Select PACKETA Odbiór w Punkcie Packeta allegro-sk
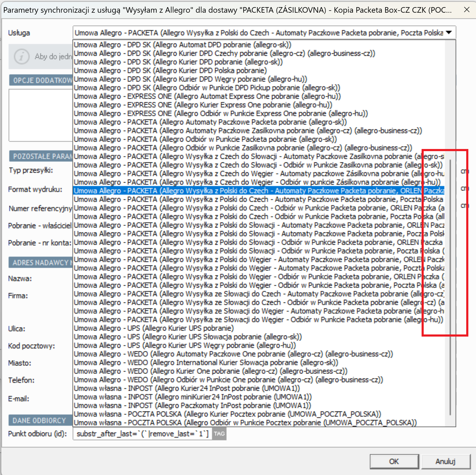This screenshot has height=475, width=476. [205, 139]
